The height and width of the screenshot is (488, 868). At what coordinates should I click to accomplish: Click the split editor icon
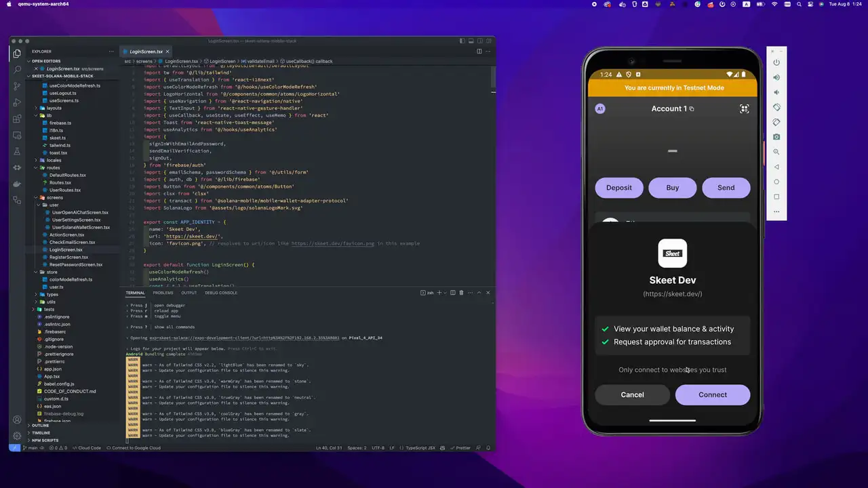[x=479, y=52]
